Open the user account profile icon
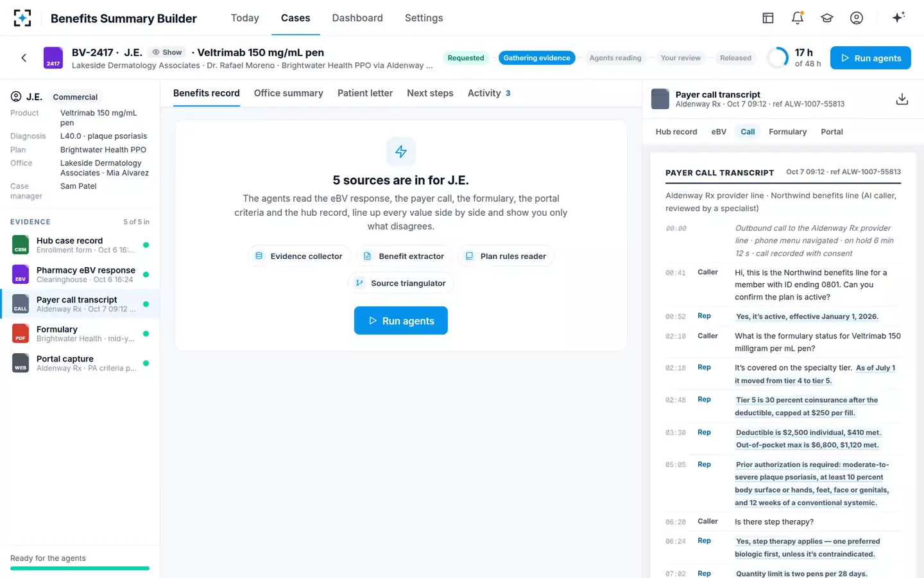Viewport: 924px width, 578px height. pyautogui.click(x=857, y=18)
